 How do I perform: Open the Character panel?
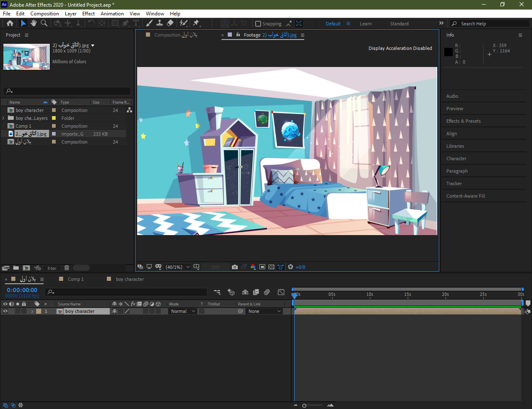click(x=456, y=159)
